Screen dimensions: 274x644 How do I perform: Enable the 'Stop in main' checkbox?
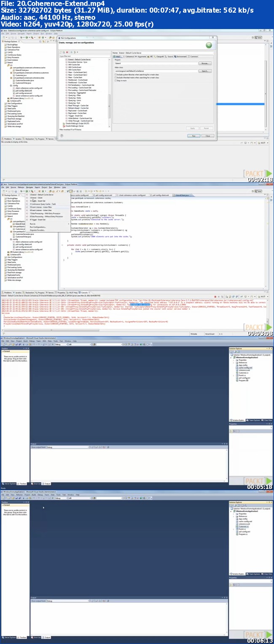tap(116, 80)
